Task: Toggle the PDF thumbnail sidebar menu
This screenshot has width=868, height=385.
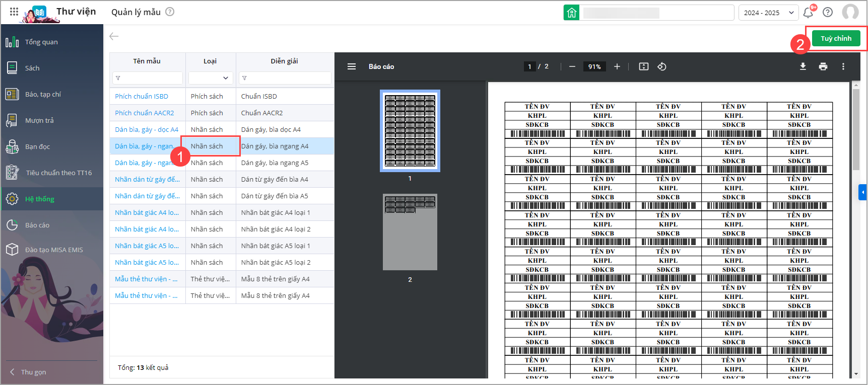Action: [x=352, y=66]
